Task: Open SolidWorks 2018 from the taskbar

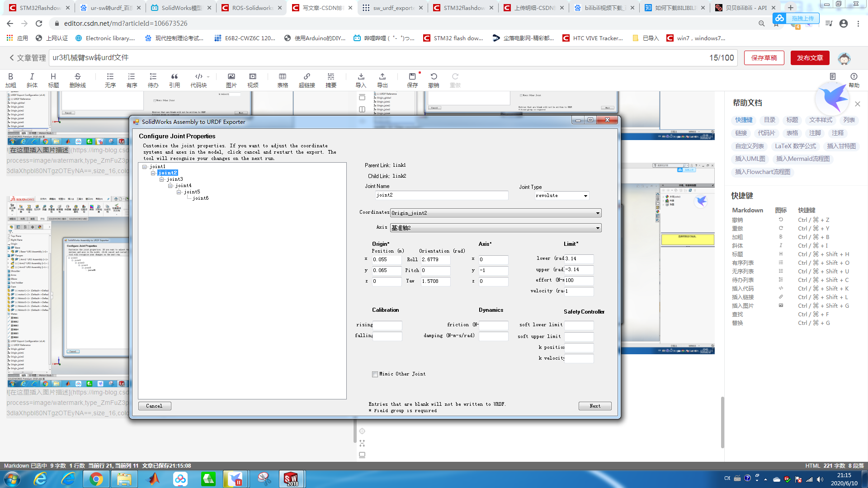Action: [292, 479]
